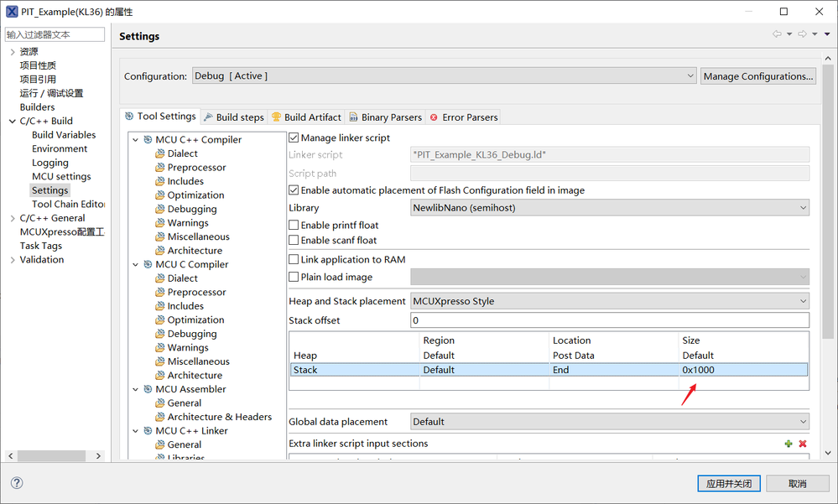Toggle Link application to RAM checkbox
The image size is (838, 504).
coord(294,260)
